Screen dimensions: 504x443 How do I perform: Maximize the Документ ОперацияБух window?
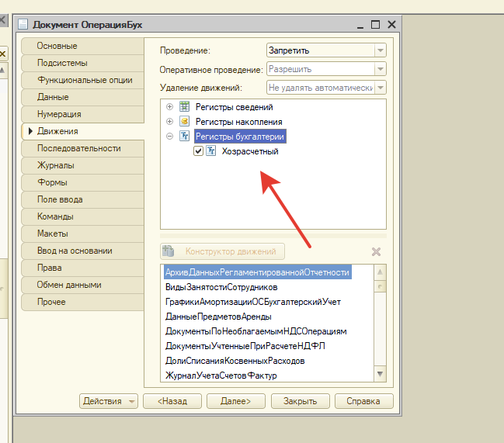pos(375,25)
